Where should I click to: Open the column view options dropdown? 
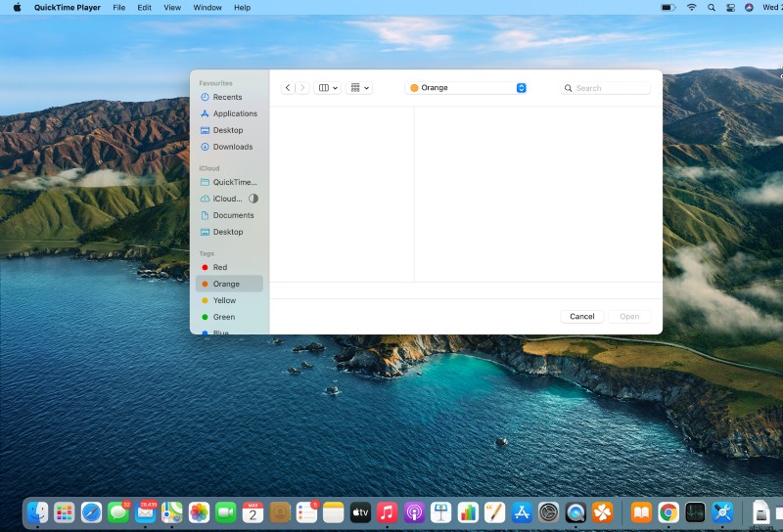tap(328, 88)
